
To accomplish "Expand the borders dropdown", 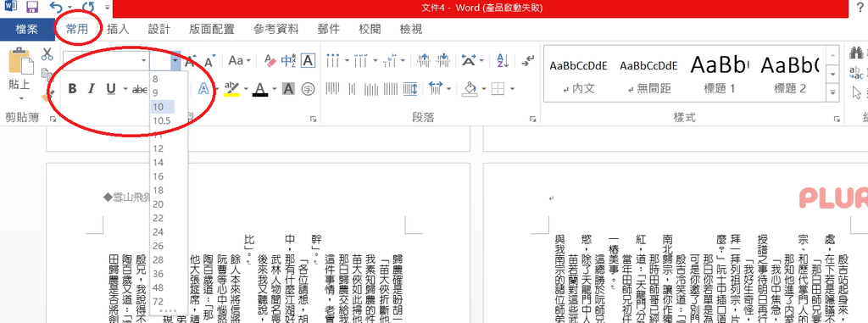I will [513, 89].
